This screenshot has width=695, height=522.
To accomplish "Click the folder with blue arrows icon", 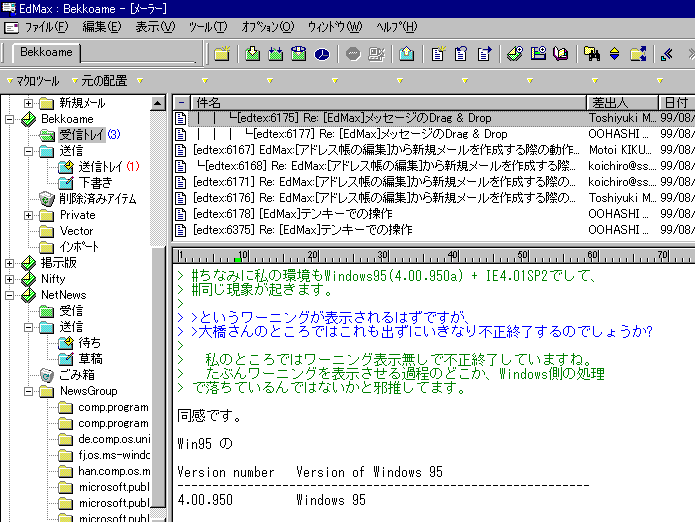I will [x=638, y=54].
